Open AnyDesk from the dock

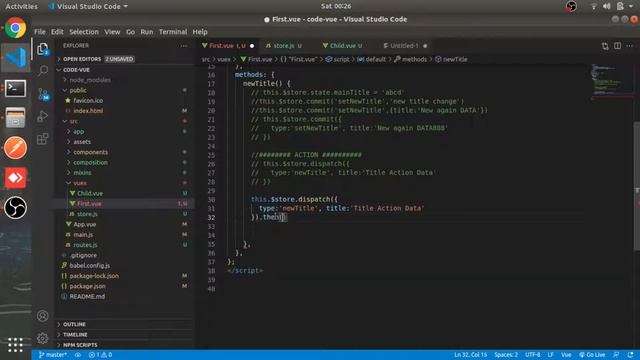[x=16, y=178]
